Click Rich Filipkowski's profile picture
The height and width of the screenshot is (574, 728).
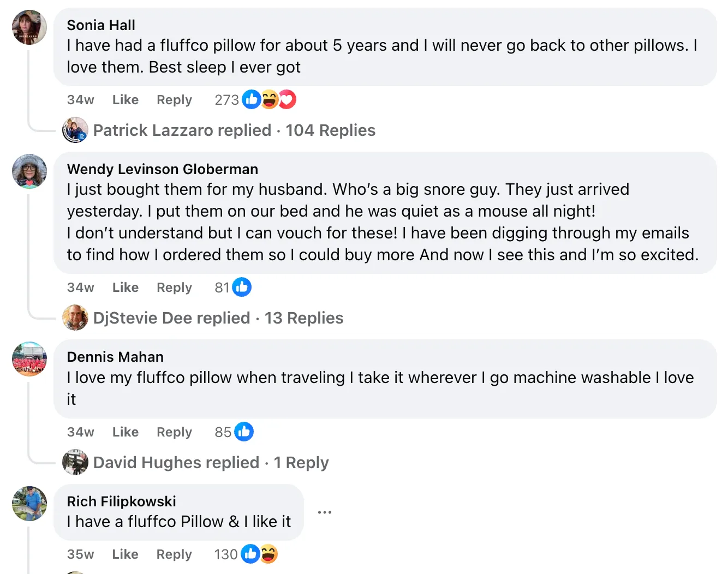pyautogui.click(x=29, y=503)
